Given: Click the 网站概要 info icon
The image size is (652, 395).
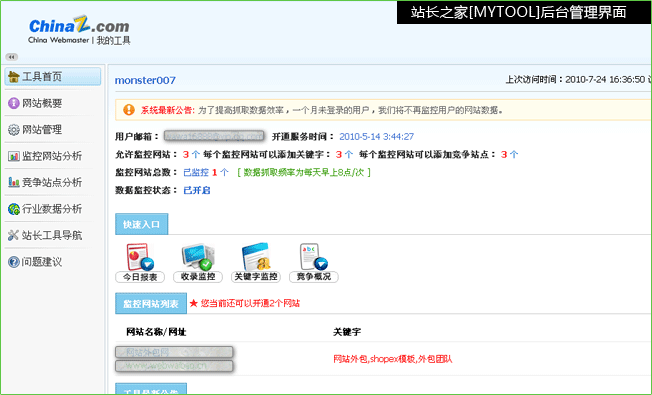Looking at the screenshot, I should click(x=14, y=103).
